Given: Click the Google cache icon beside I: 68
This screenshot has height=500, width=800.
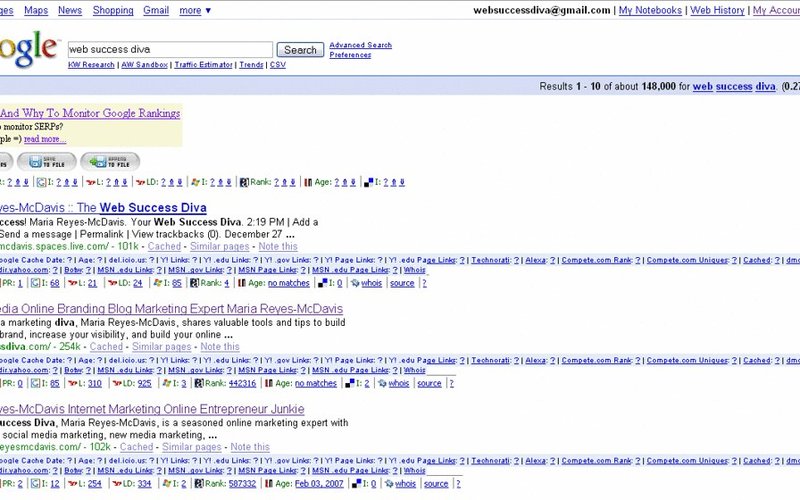Looking at the screenshot, I should coord(35,283).
